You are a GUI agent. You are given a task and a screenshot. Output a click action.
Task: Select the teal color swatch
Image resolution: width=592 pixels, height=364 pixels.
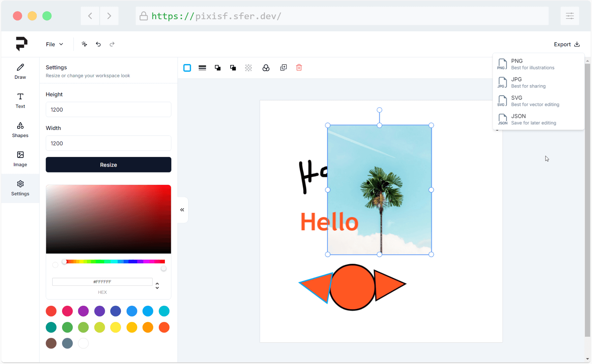(51, 327)
